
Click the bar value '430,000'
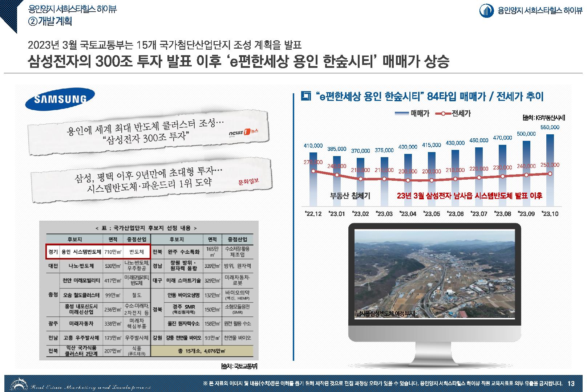(455, 143)
